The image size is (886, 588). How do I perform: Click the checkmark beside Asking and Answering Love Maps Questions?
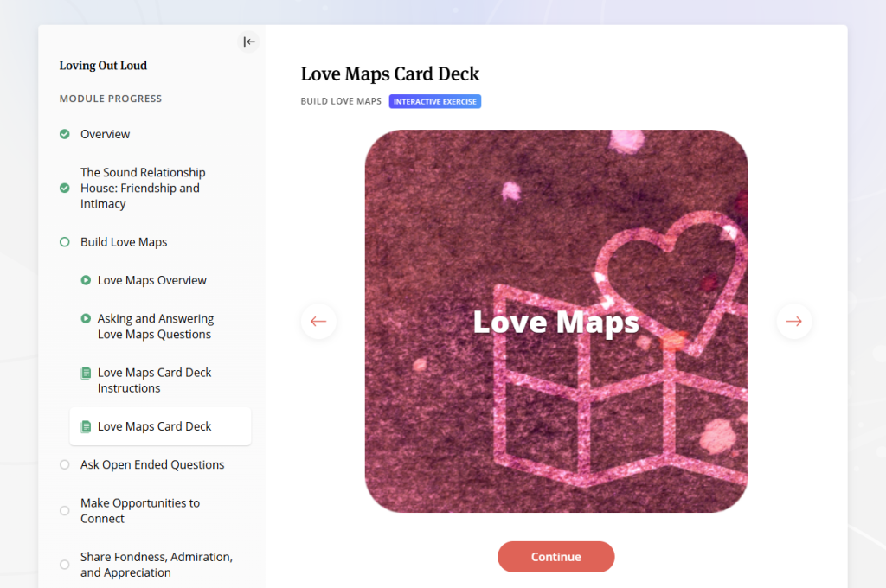coord(86,318)
